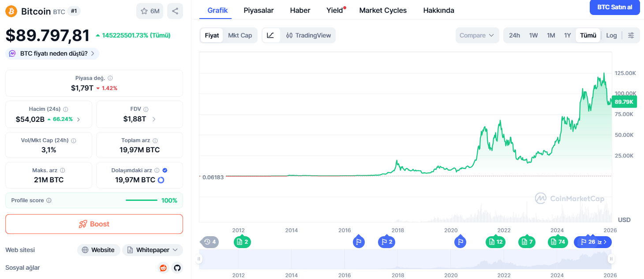Expand the Hacim (24s) volume chevron
The width and height of the screenshot is (644, 279).
[x=79, y=119]
